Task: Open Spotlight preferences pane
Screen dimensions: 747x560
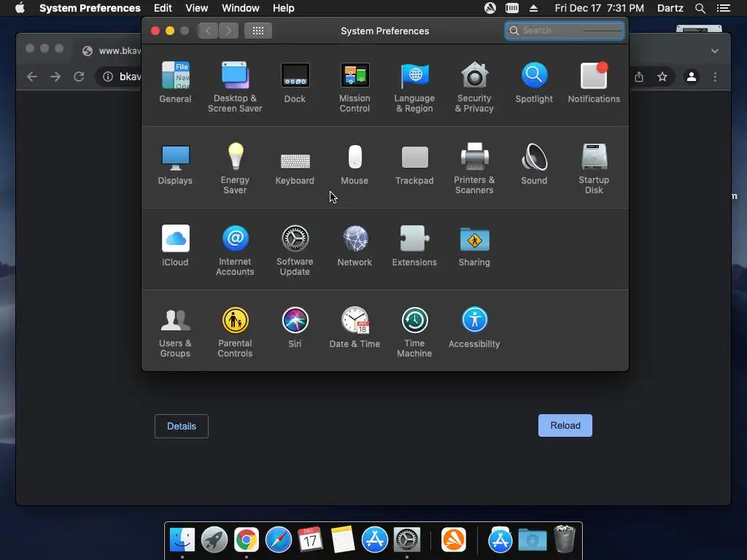Action: [534, 83]
